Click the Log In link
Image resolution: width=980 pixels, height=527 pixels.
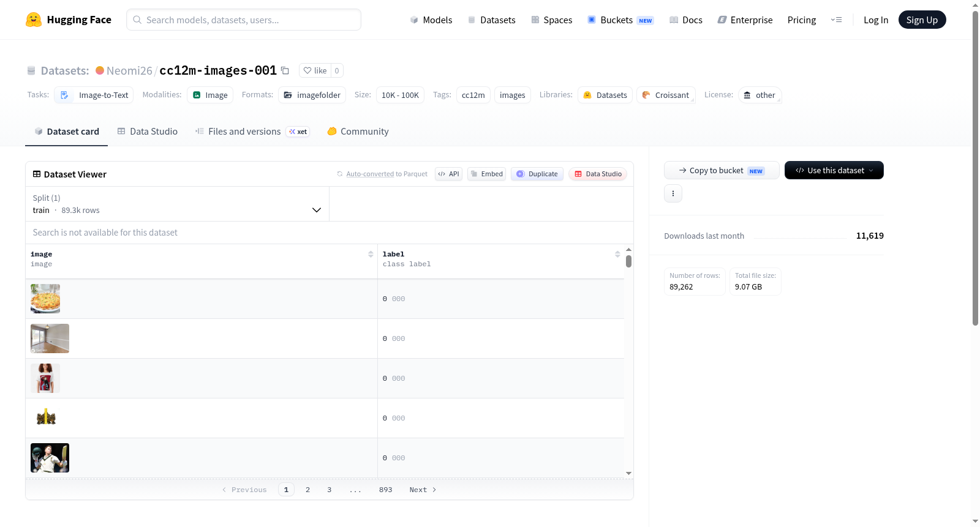point(876,20)
